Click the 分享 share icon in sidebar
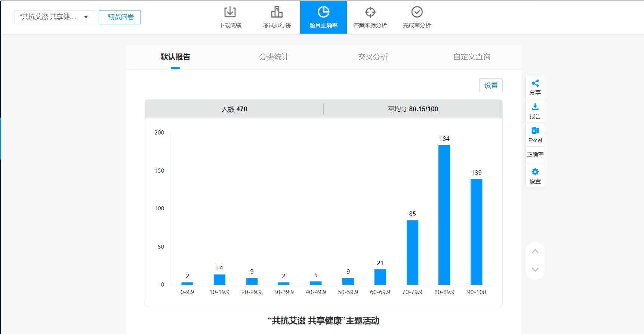 click(535, 83)
